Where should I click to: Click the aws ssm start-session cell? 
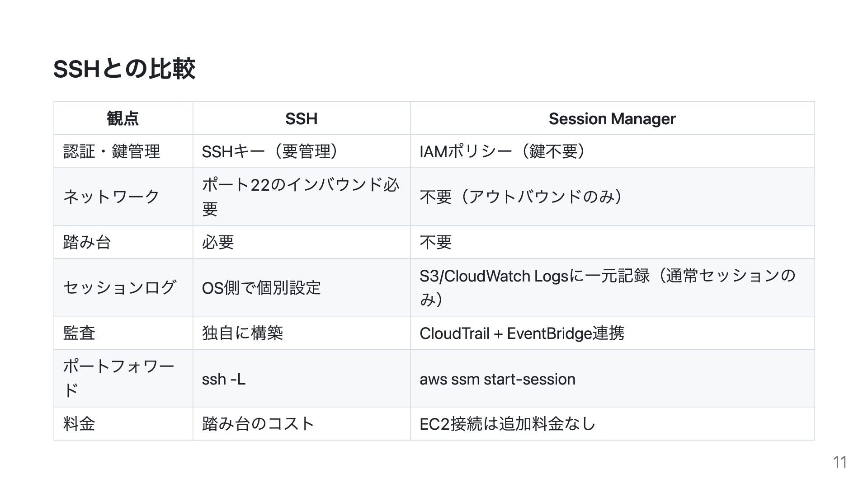click(x=497, y=379)
